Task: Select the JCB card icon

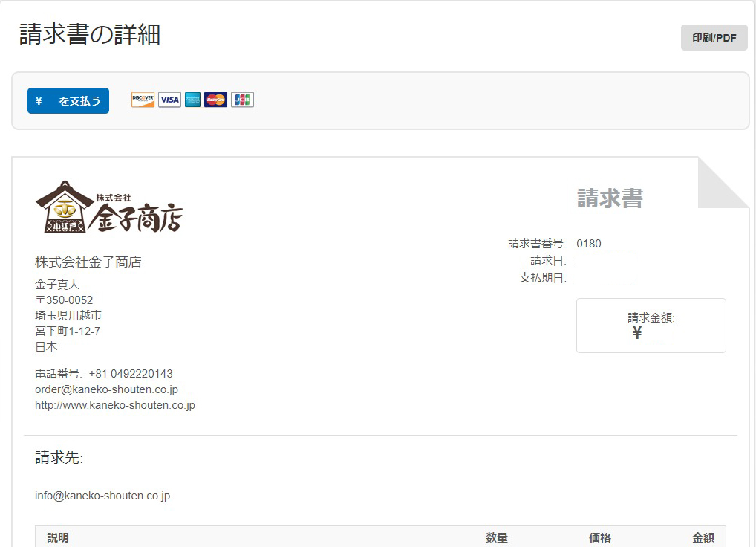Action: click(x=241, y=100)
